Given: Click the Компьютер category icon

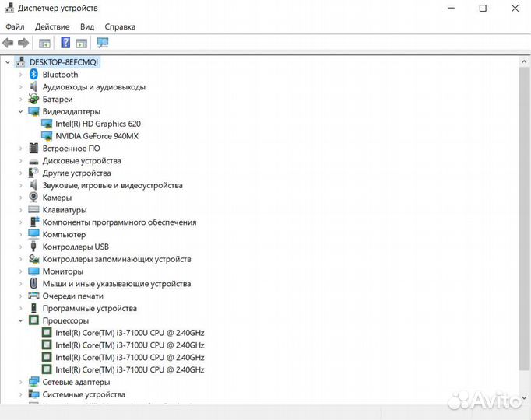Looking at the screenshot, I should tap(33, 234).
